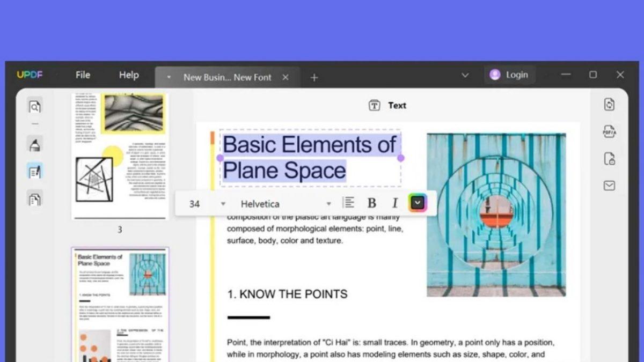Toggle bold formatting for selected text
644x362 pixels.
371,203
